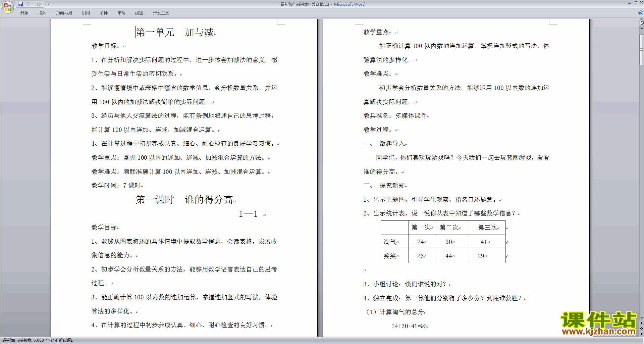Switch to 视图 ribbon tab
Image resolution: width=644 pixels, height=344 pixels.
click(x=139, y=13)
